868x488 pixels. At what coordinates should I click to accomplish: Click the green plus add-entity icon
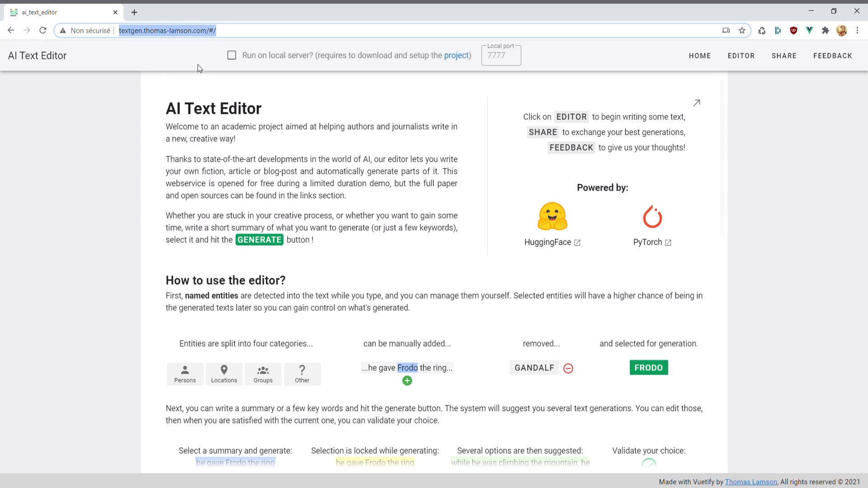coord(407,381)
